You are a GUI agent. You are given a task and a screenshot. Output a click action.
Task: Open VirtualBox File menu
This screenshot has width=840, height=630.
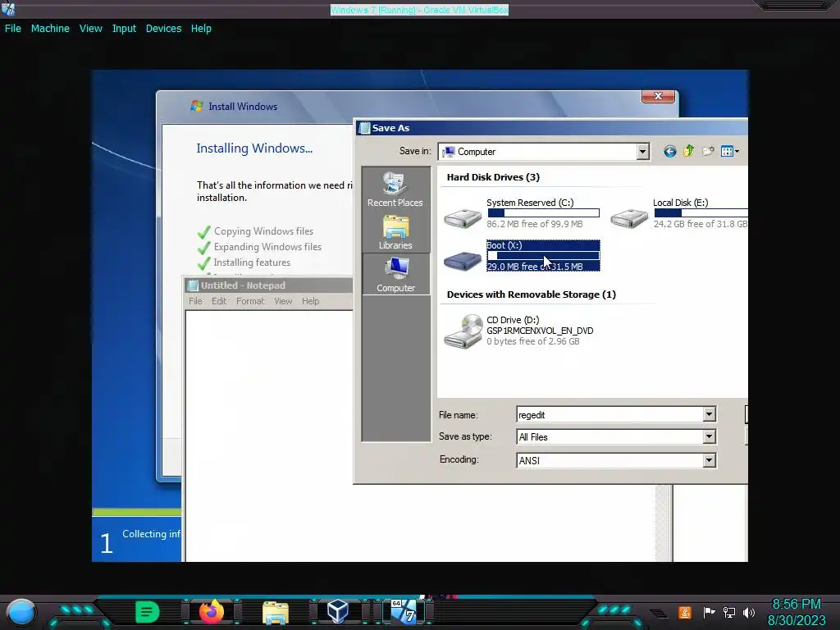(13, 29)
